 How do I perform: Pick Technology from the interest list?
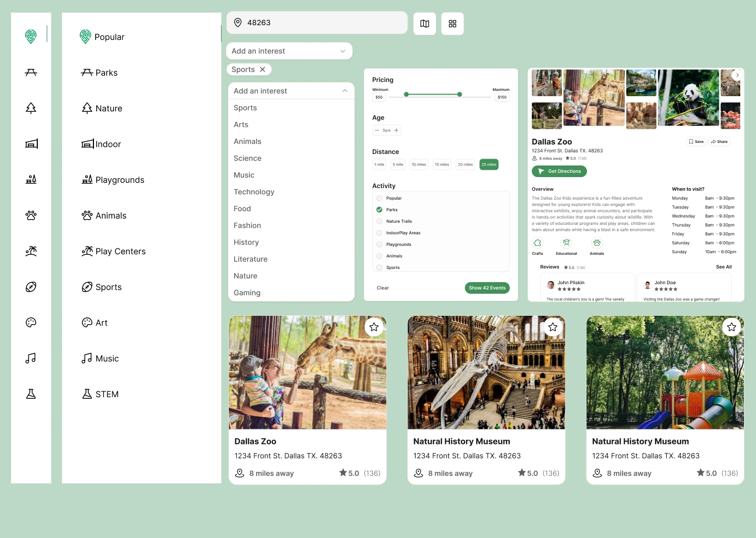(x=291, y=192)
